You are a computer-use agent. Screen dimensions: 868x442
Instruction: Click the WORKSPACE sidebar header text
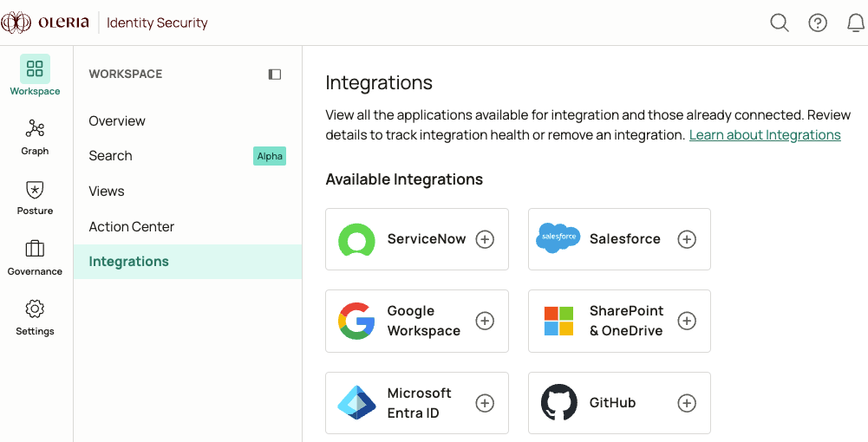click(x=126, y=75)
